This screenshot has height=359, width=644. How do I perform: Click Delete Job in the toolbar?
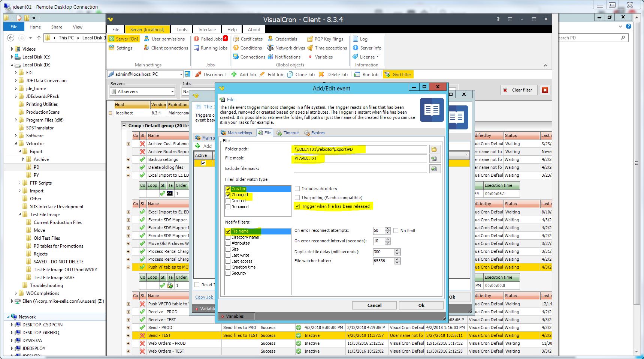[x=333, y=74]
